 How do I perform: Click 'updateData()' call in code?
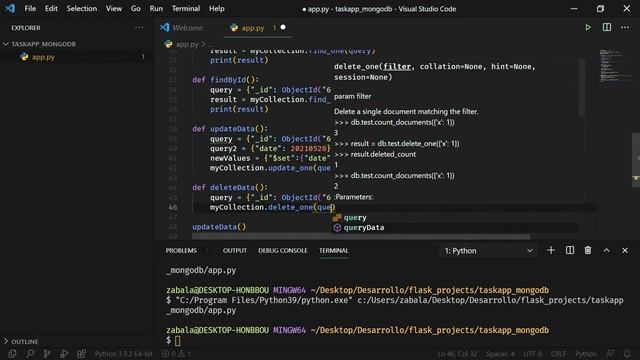[219, 227]
